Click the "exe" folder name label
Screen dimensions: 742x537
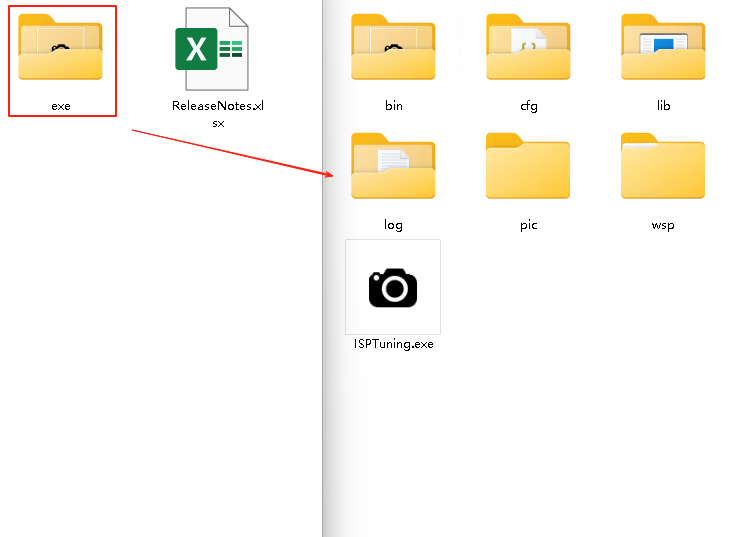click(x=61, y=106)
